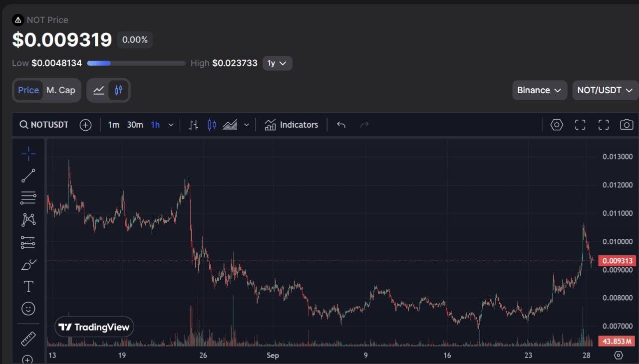
Task: Click the 23 date axis label
Action: point(528,356)
